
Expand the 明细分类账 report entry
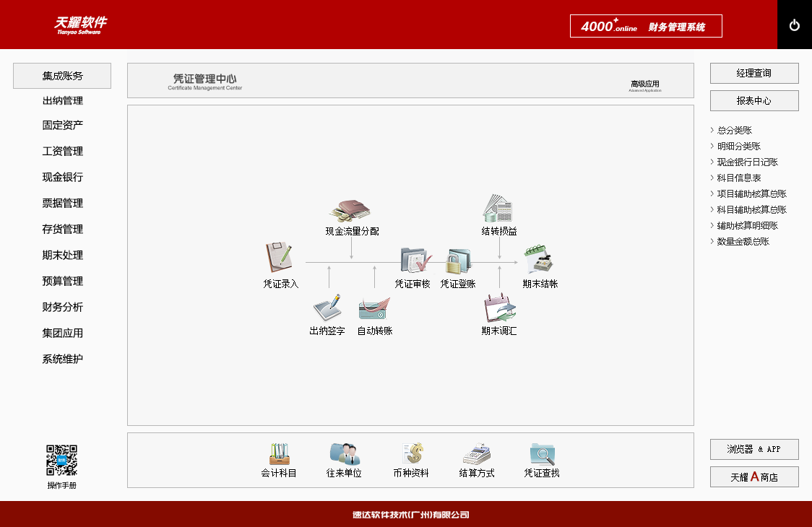(x=738, y=146)
